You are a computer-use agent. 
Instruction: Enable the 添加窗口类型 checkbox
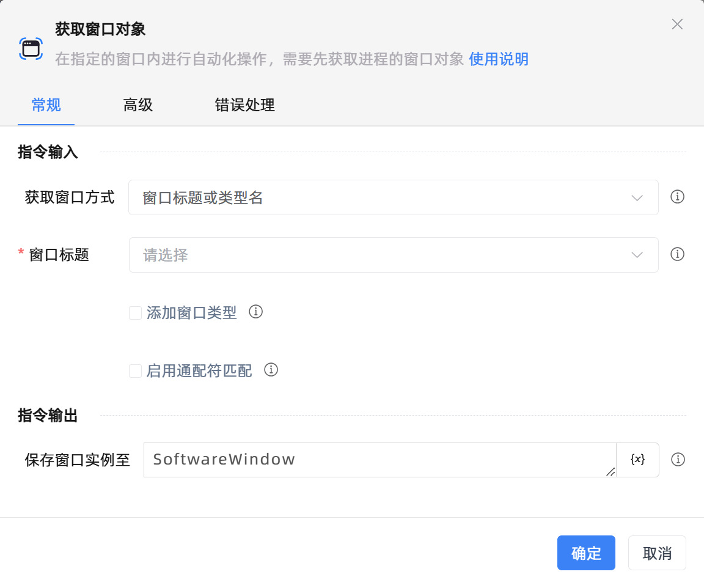coord(135,312)
